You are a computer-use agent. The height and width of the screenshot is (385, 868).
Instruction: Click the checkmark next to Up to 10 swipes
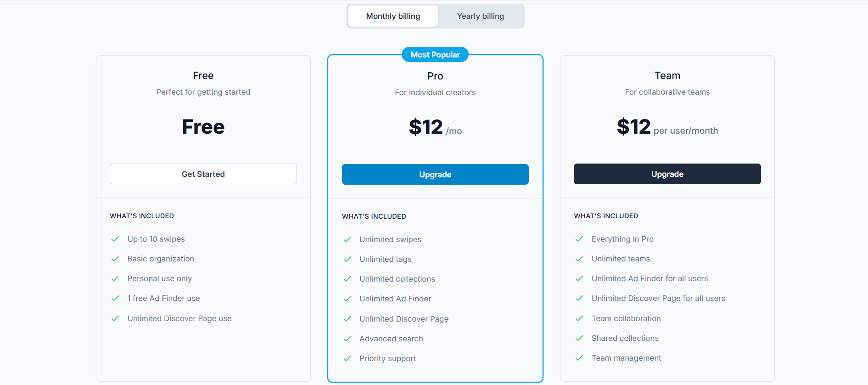click(x=115, y=239)
